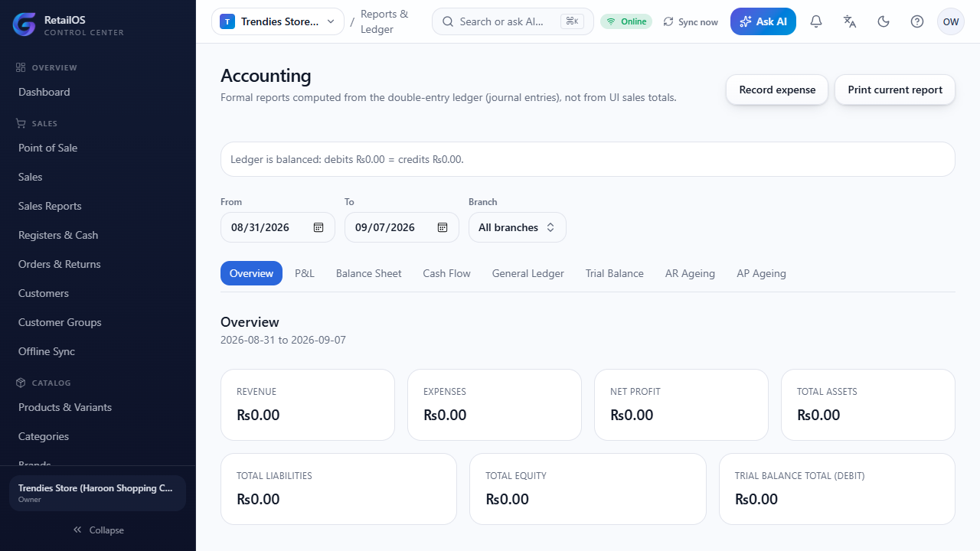Click Print current report
The width and height of the screenshot is (980, 551).
pyautogui.click(x=895, y=90)
